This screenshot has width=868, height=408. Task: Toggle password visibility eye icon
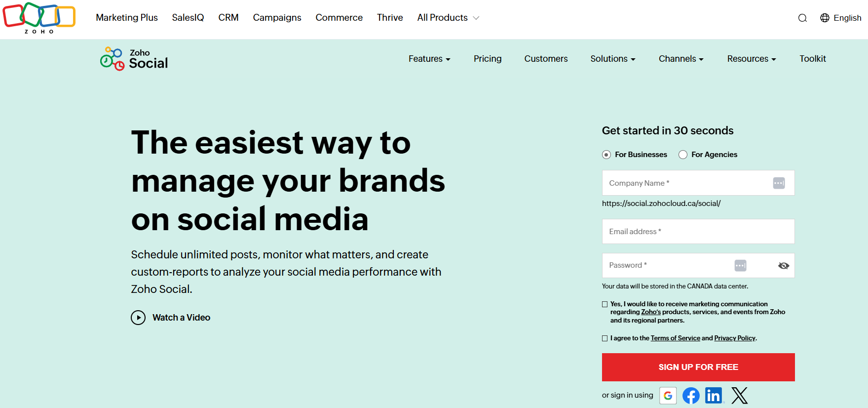tap(783, 266)
